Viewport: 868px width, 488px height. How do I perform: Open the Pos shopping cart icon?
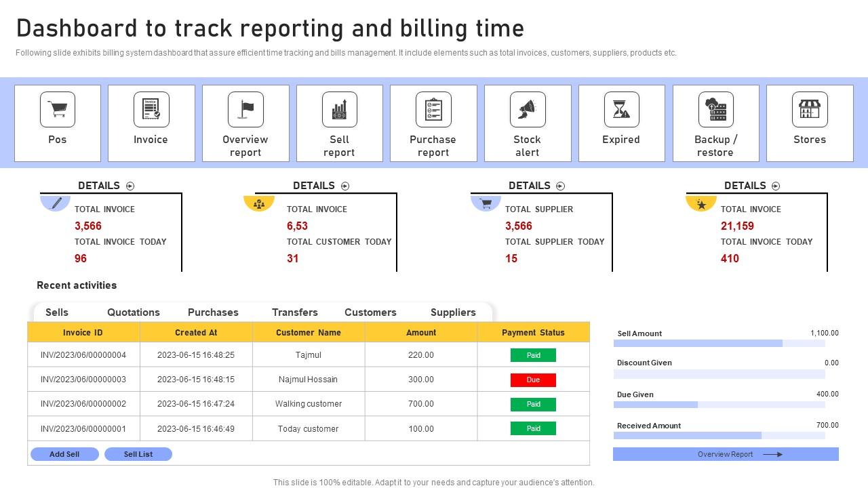(58, 110)
